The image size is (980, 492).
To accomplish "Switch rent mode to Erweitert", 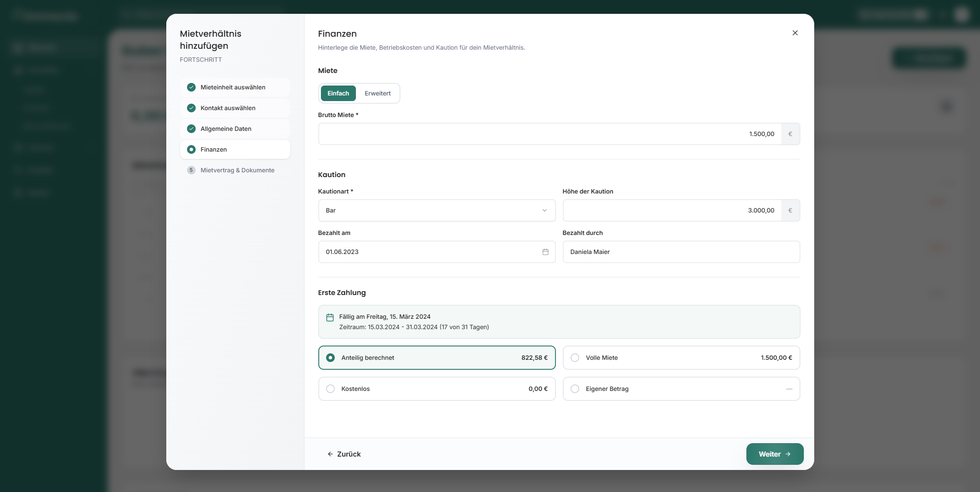I will click(377, 93).
